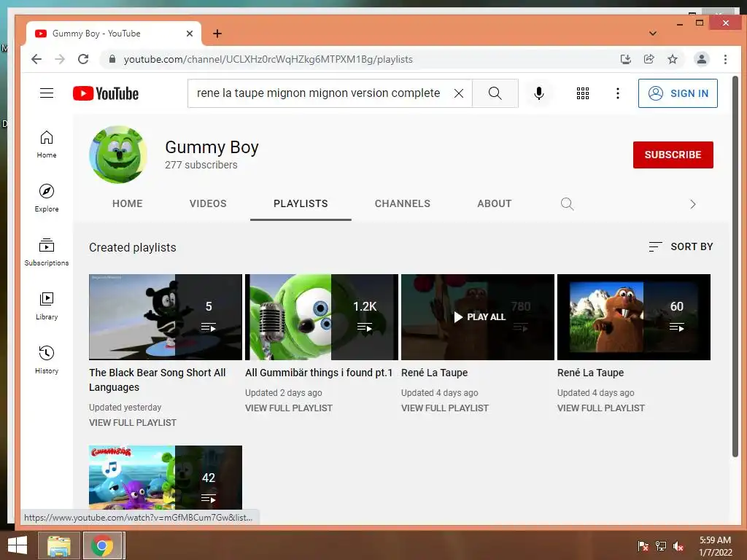Viewport: 747px width, 560px height.
Task: View site info lock icon
Action: tap(112, 59)
